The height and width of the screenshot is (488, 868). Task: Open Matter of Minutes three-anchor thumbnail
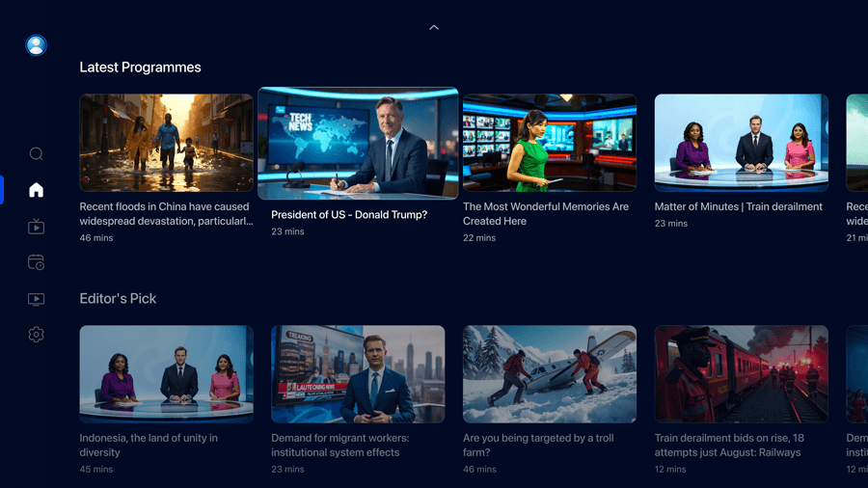click(741, 143)
